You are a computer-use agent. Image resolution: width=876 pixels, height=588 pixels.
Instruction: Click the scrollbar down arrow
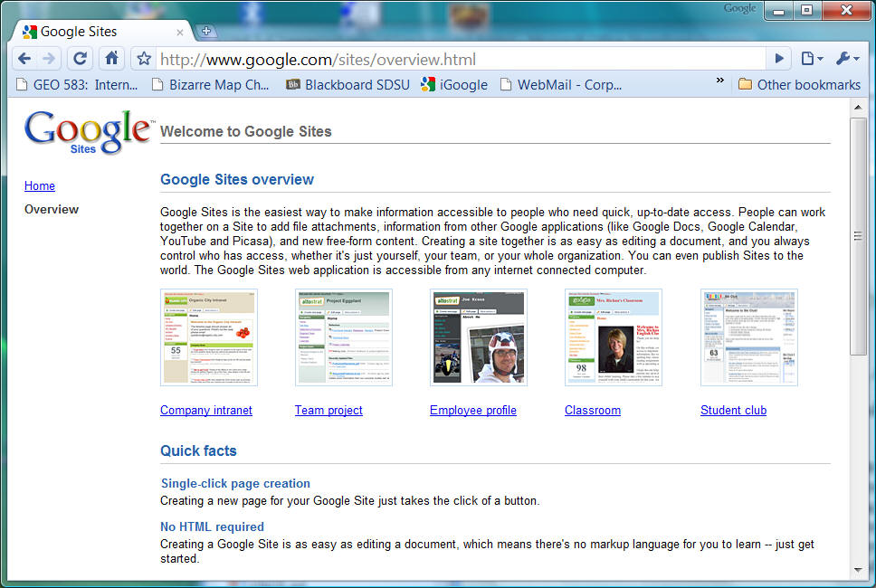click(858, 570)
